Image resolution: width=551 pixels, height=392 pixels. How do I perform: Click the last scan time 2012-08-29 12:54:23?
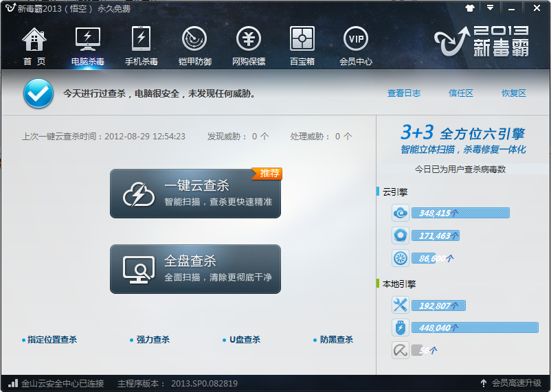coord(145,137)
